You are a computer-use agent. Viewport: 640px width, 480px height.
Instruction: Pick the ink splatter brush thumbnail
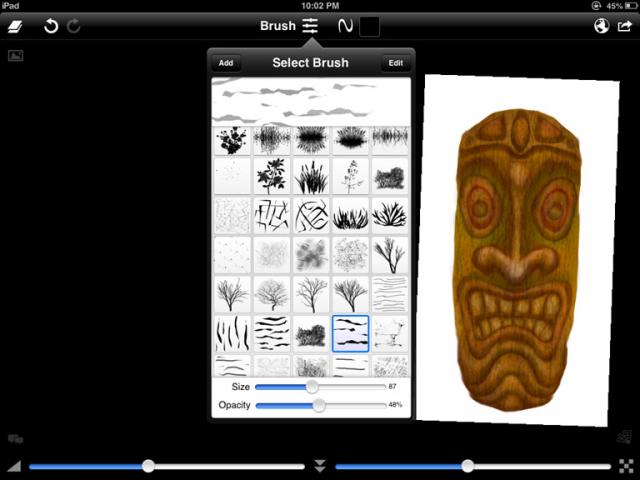pyautogui.click(x=231, y=139)
